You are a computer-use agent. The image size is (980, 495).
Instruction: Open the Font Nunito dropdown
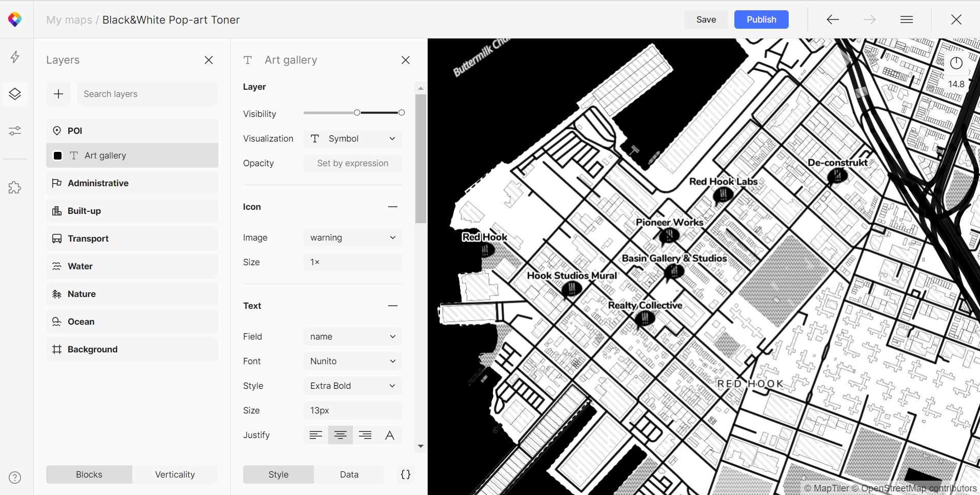(352, 361)
